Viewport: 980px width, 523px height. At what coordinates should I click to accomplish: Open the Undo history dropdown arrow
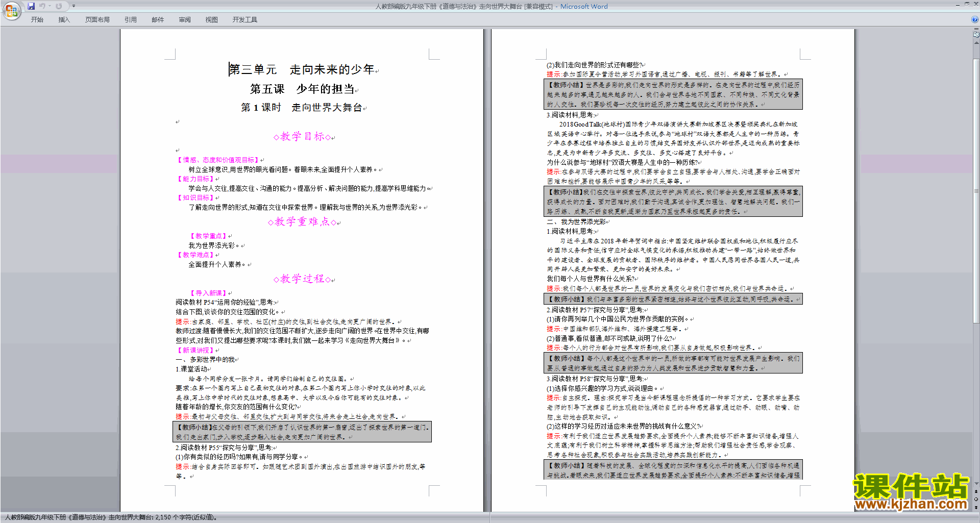50,6
